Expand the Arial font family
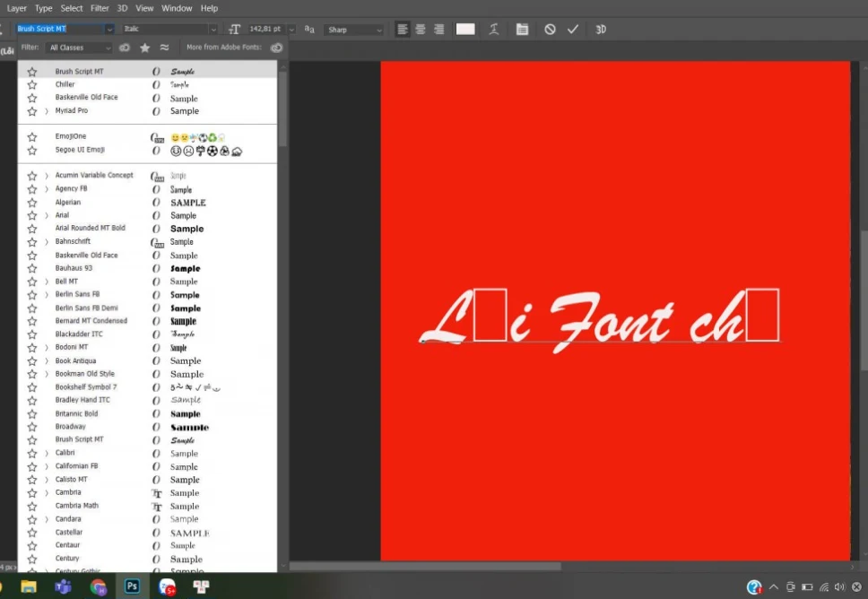The width and height of the screenshot is (868, 599). coord(47,216)
